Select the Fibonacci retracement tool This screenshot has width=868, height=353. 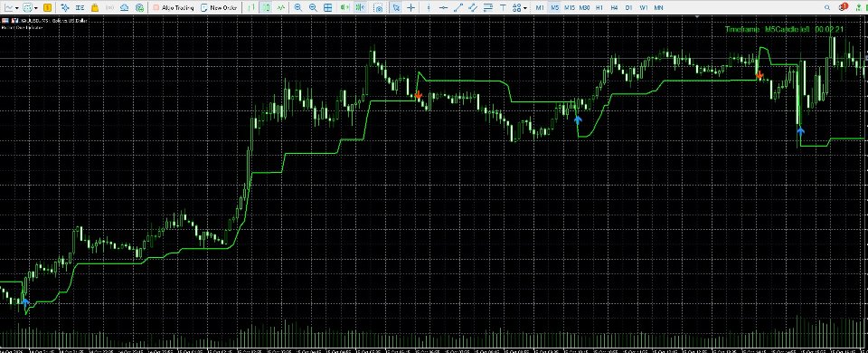click(487, 8)
